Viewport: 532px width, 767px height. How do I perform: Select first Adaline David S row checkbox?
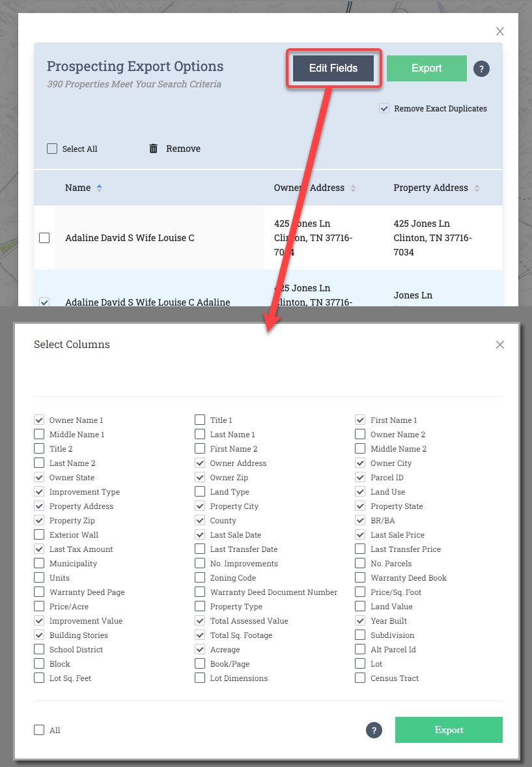point(44,238)
